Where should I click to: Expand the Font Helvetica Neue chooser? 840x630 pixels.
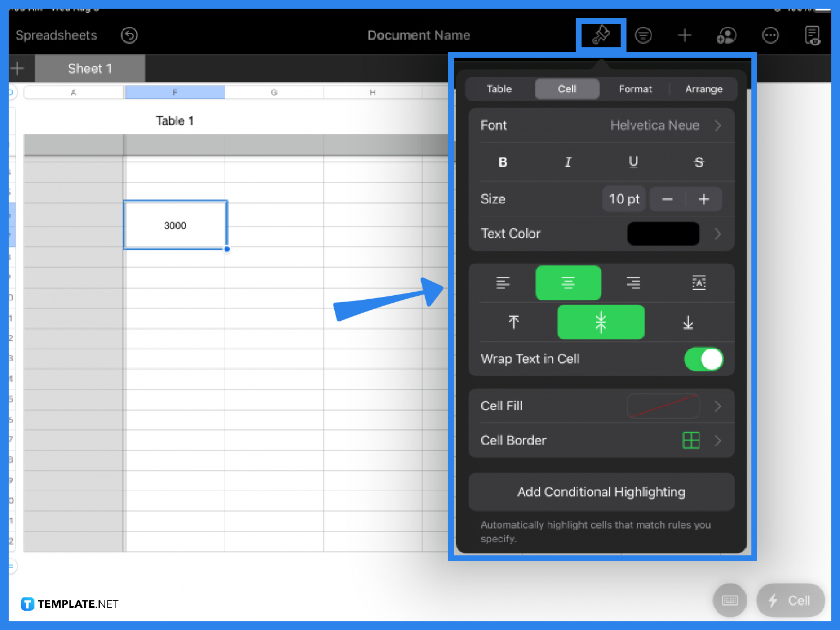coord(664,125)
